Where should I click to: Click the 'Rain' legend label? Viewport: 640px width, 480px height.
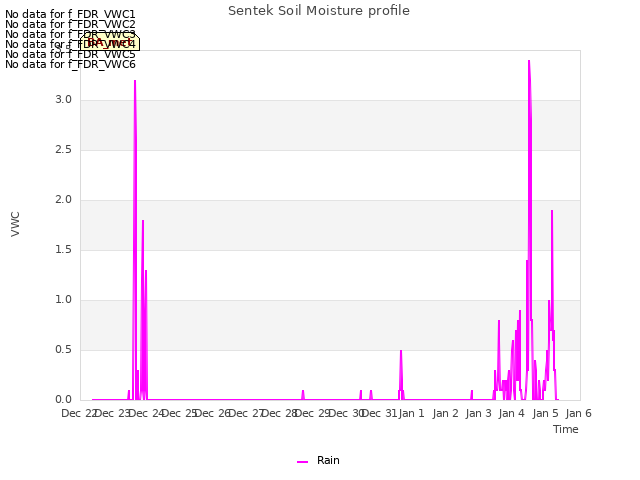[x=328, y=460]
